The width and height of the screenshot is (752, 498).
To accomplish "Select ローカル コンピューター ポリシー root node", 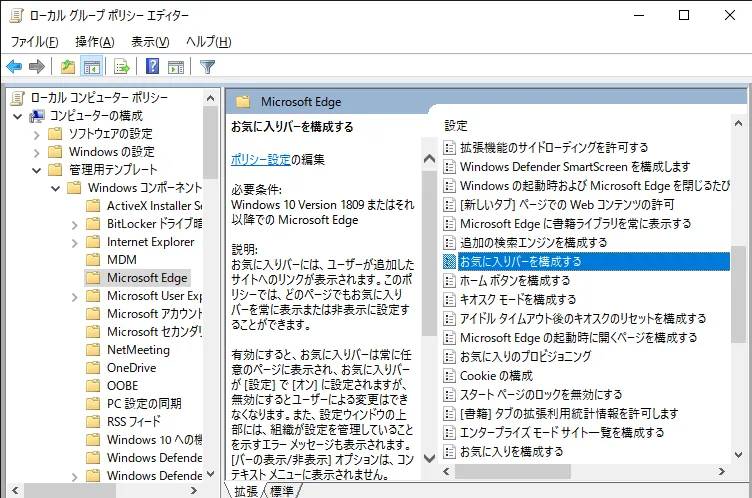I will [x=99, y=98].
